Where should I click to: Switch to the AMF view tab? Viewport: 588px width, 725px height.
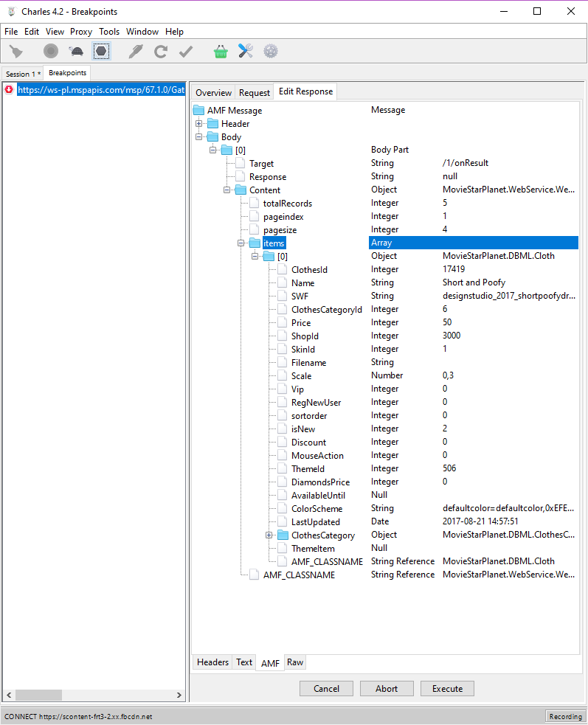(x=270, y=663)
